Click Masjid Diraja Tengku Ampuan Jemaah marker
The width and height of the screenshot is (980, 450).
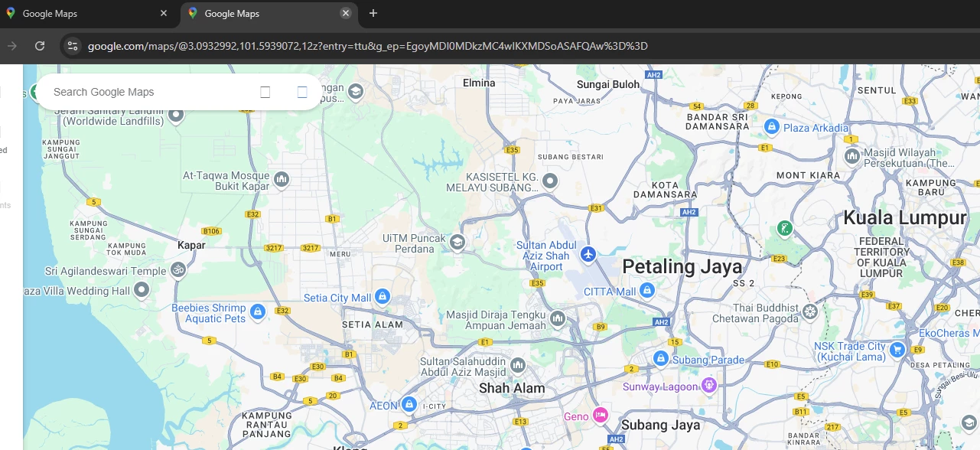pyautogui.click(x=558, y=318)
